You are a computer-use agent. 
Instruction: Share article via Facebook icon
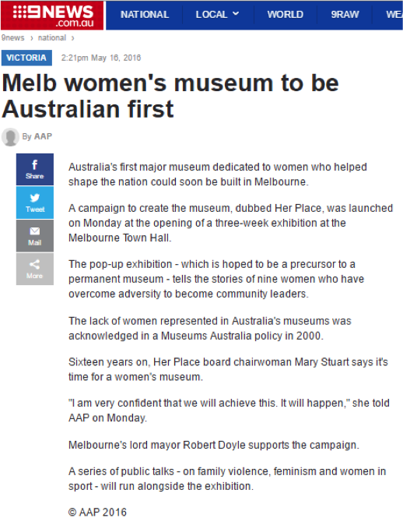pyautogui.click(x=35, y=169)
